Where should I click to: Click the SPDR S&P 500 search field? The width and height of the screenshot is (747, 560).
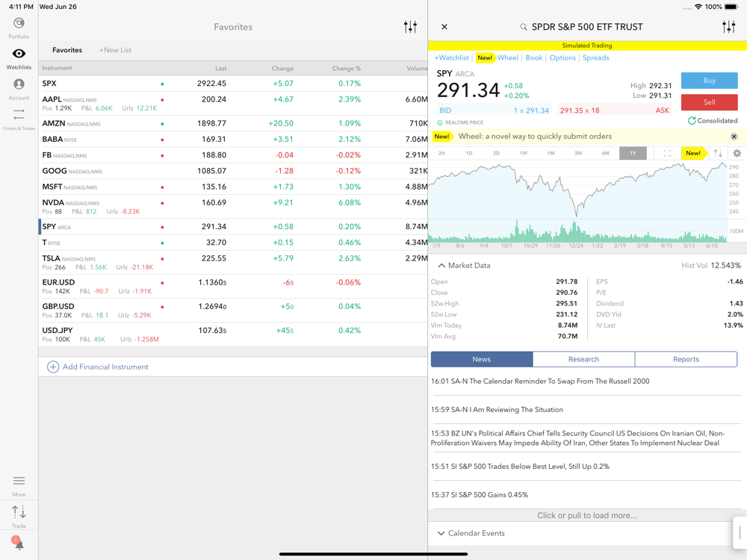[x=586, y=27]
